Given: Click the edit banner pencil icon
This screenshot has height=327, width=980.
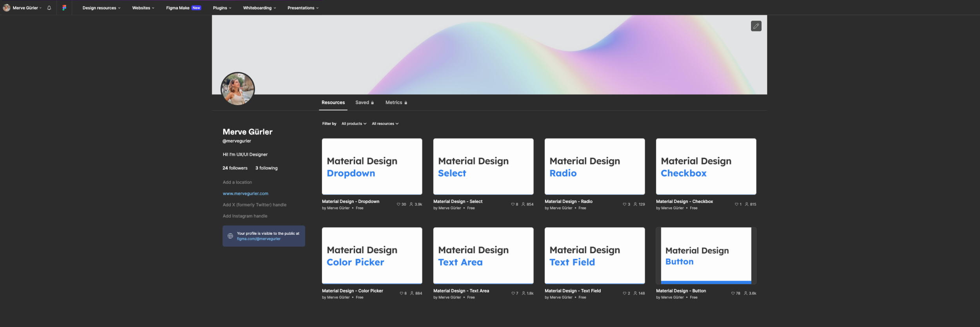Looking at the screenshot, I should pyautogui.click(x=756, y=26).
